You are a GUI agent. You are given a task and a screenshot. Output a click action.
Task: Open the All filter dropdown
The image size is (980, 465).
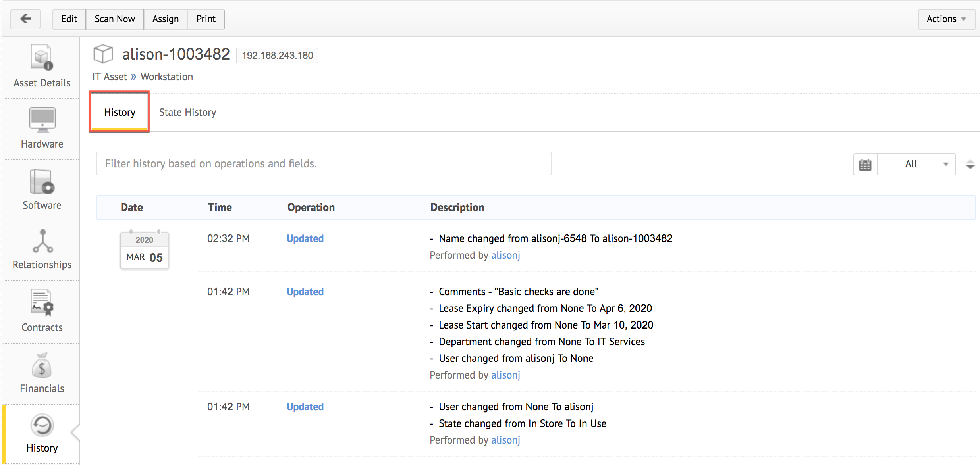(916, 164)
